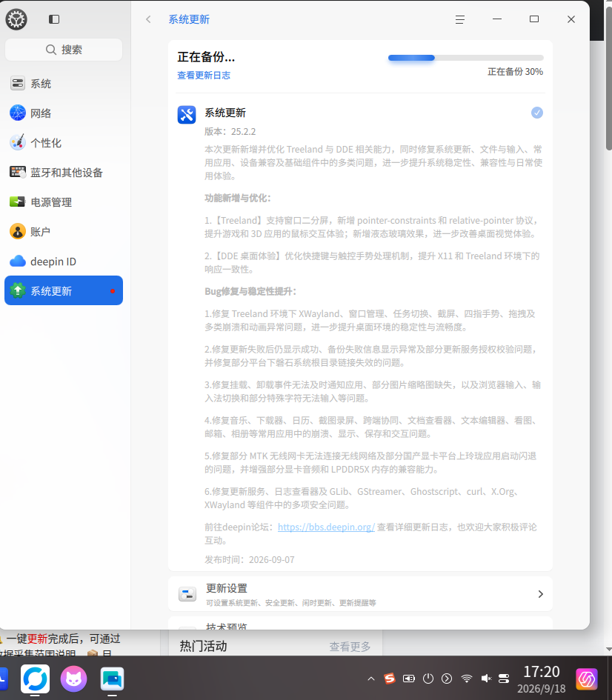Open the power button tray icon
Viewport: 612px width, 700px height.
tap(428, 679)
